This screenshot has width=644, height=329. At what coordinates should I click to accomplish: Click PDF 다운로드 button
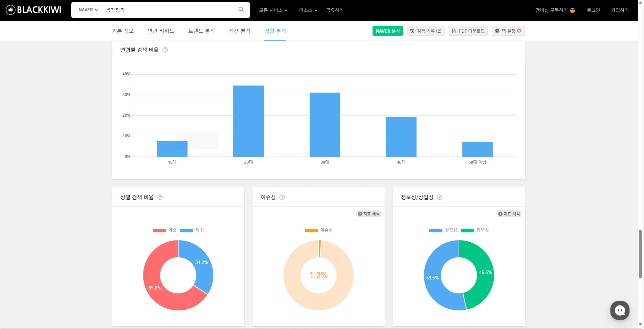tap(468, 31)
